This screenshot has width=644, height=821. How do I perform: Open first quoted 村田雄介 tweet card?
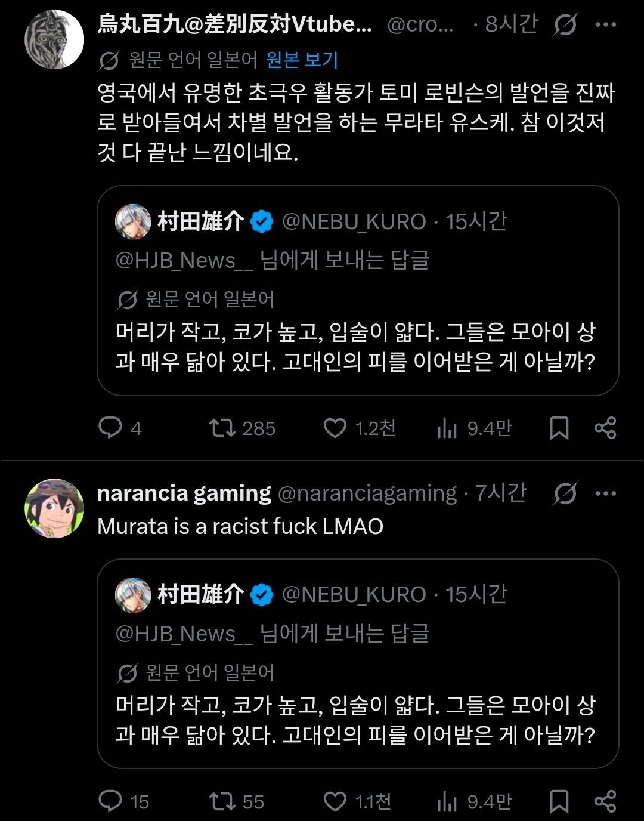(358, 291)
